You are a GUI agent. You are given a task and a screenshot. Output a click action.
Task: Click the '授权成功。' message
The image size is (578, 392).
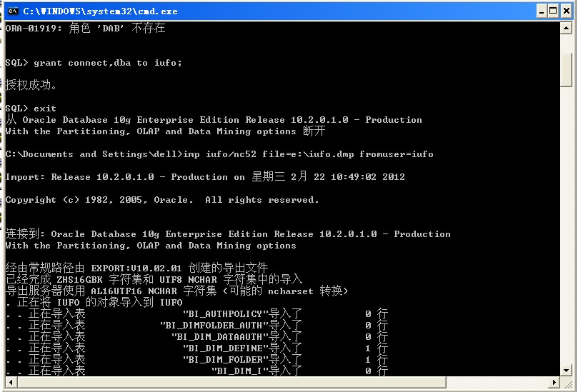tap(31, 85)
